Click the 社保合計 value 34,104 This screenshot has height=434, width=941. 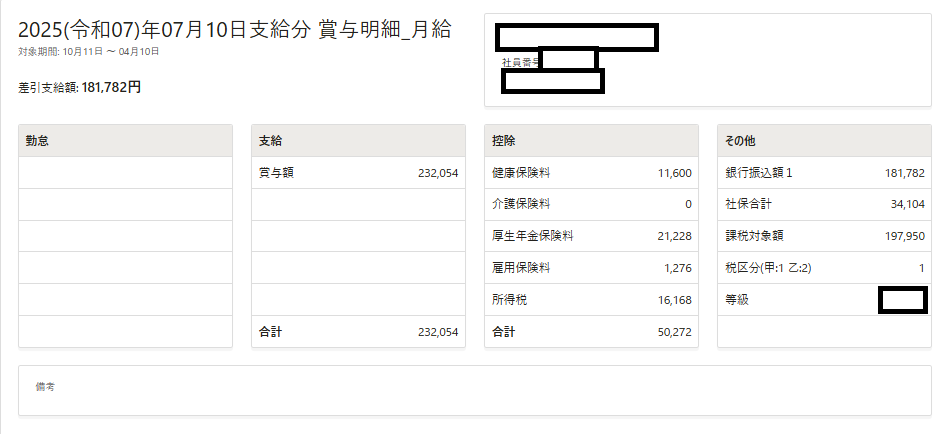907,204
